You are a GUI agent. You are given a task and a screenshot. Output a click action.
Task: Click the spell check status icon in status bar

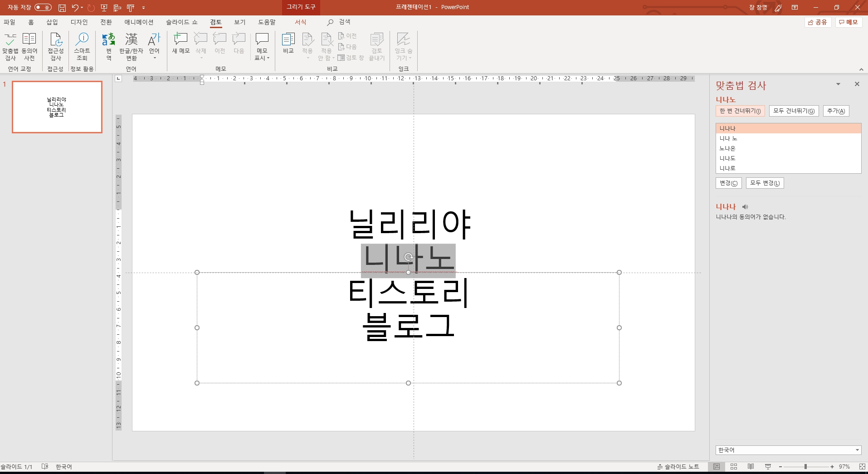tap(44, 467)
